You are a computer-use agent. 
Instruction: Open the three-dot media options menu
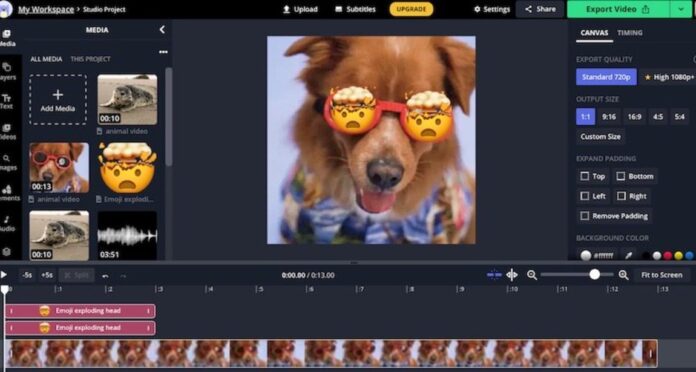163,52
